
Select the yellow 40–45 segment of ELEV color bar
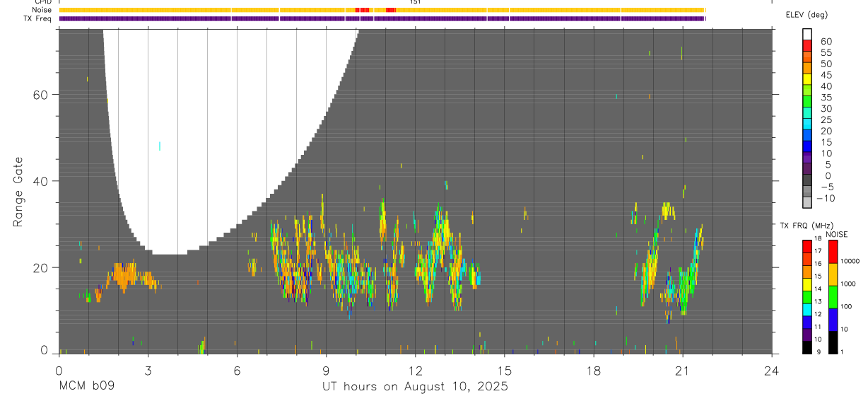click(x=807, y=80)
